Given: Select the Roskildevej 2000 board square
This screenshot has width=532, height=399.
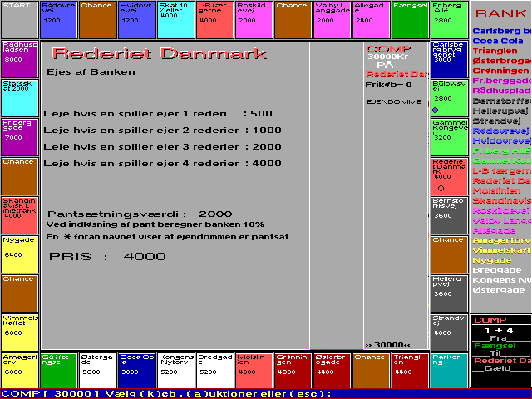Looking at the screenshot, I should pos(254,20).
